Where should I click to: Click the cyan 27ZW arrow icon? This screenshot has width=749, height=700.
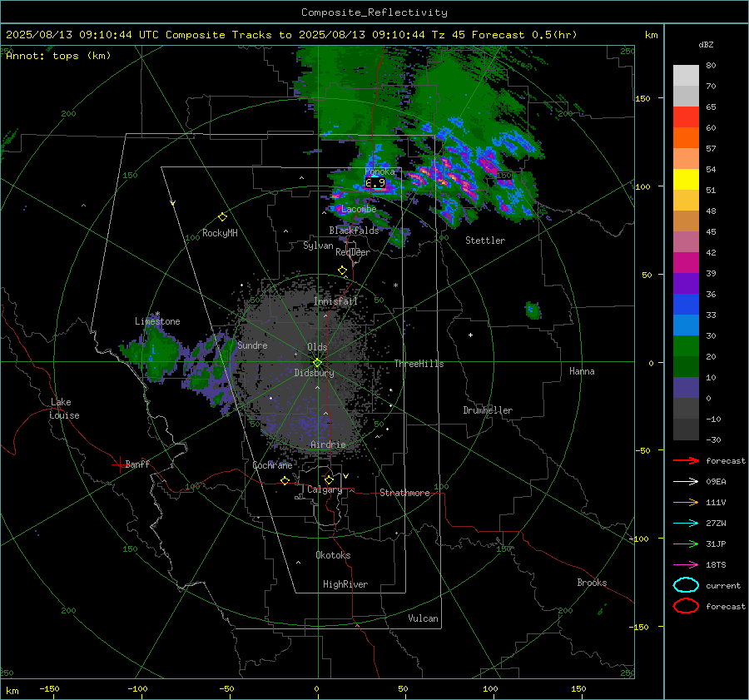(x=686, y=524)
